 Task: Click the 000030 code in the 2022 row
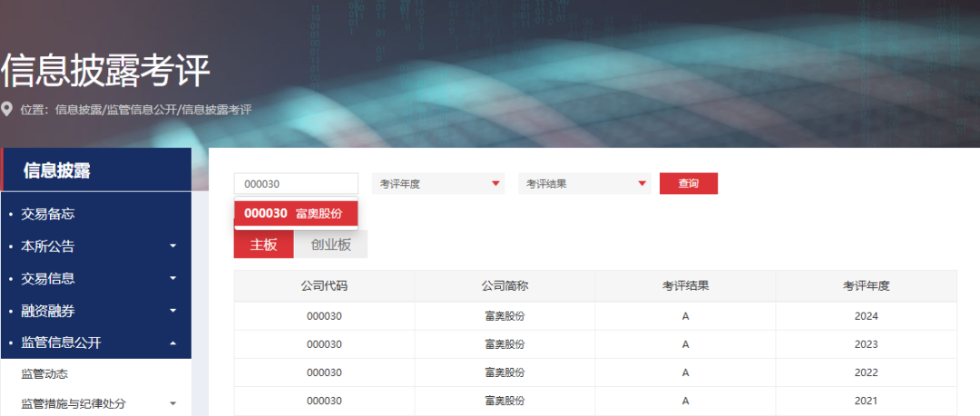tap(324, 372)
